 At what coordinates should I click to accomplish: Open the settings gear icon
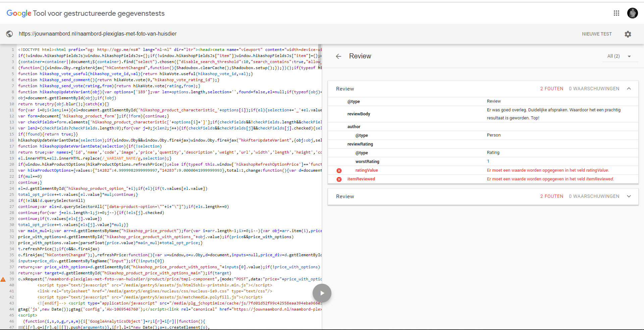click(628, 34)
